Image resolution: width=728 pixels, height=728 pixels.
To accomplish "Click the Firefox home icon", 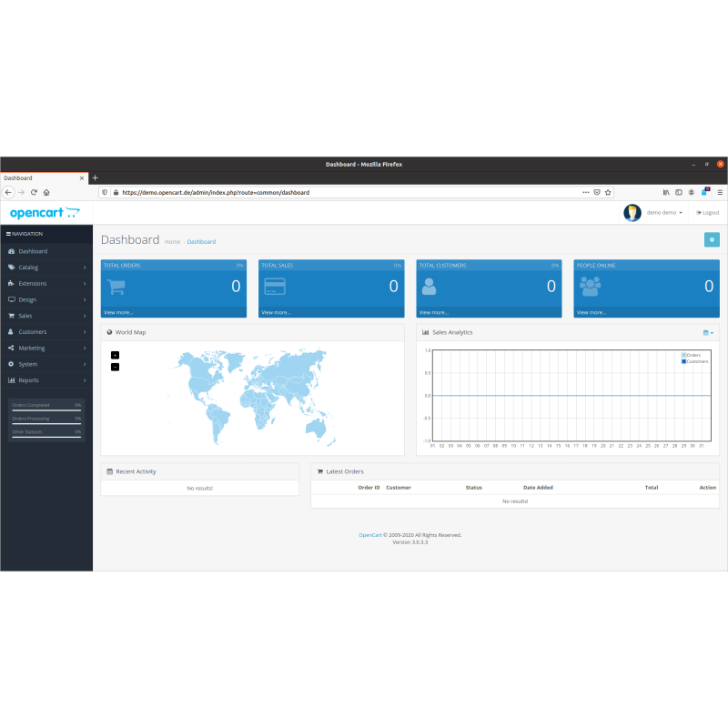I will pos(46,193).
